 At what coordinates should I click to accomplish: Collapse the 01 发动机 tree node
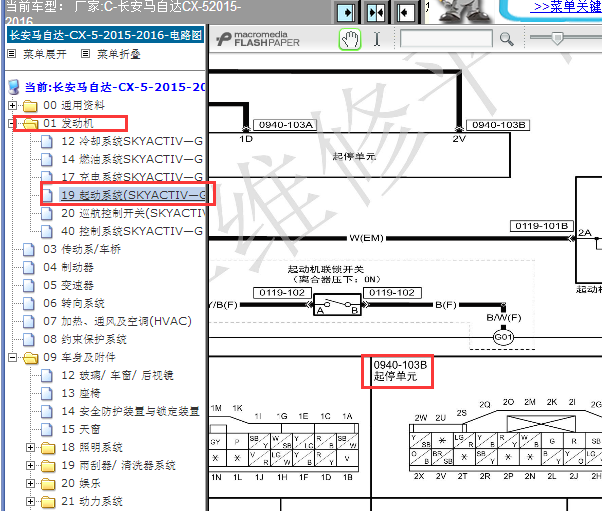[11, 123]
